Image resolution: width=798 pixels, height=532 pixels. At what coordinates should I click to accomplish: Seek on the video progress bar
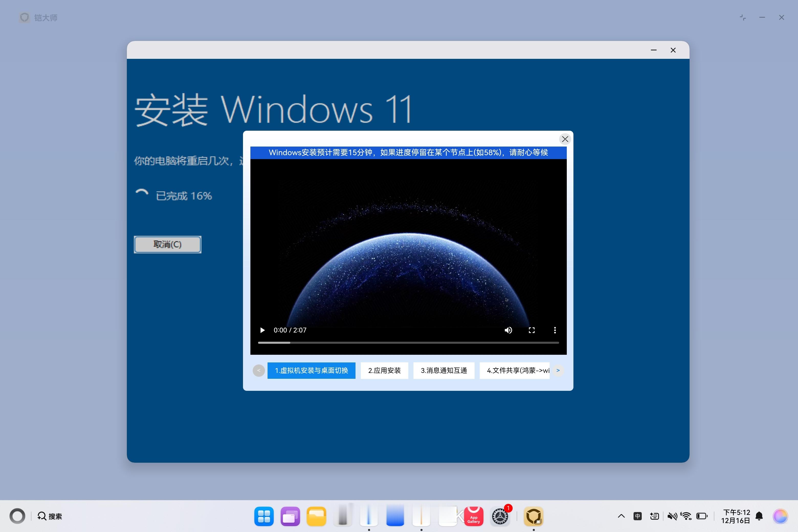tap(408, 343)
